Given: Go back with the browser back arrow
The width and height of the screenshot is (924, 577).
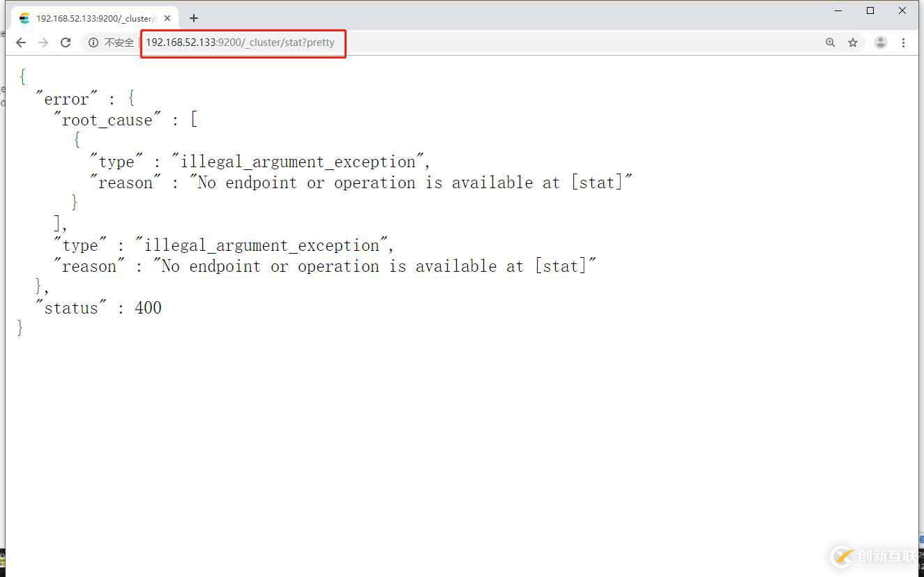Looking at the screenshot, I should 21,43.
